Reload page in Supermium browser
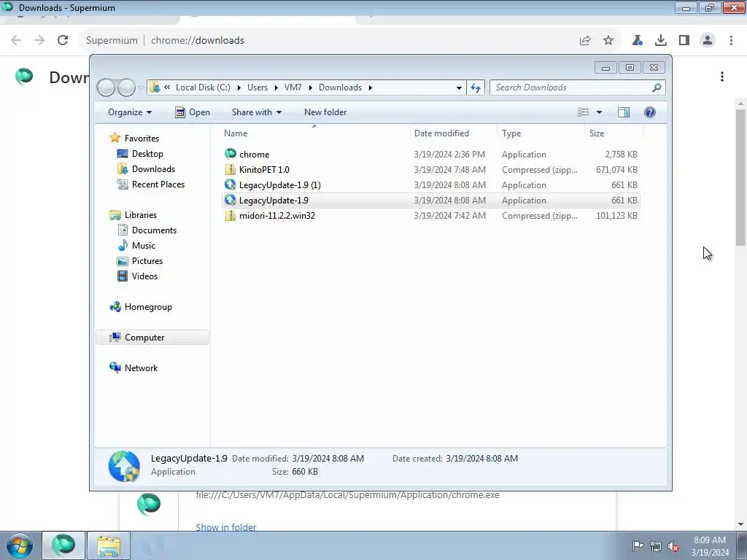The height and width of the screenshot is (560, 747). 63,40
